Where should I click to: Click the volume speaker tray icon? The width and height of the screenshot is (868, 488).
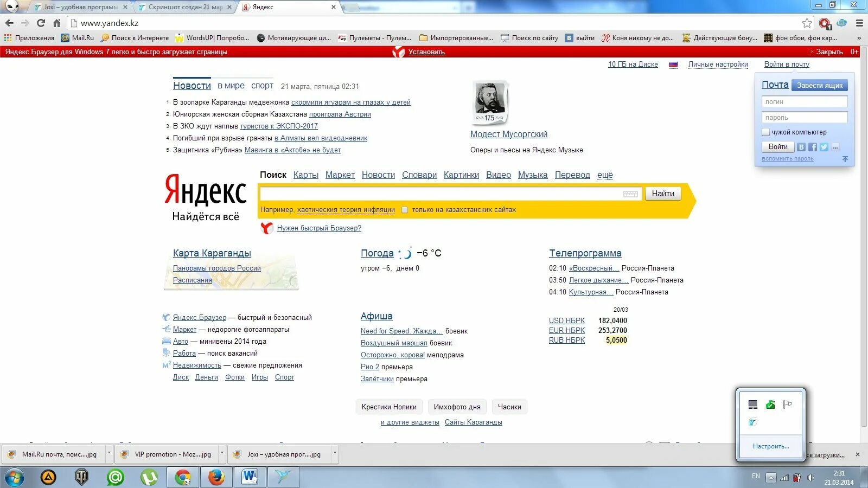[810, 478]
